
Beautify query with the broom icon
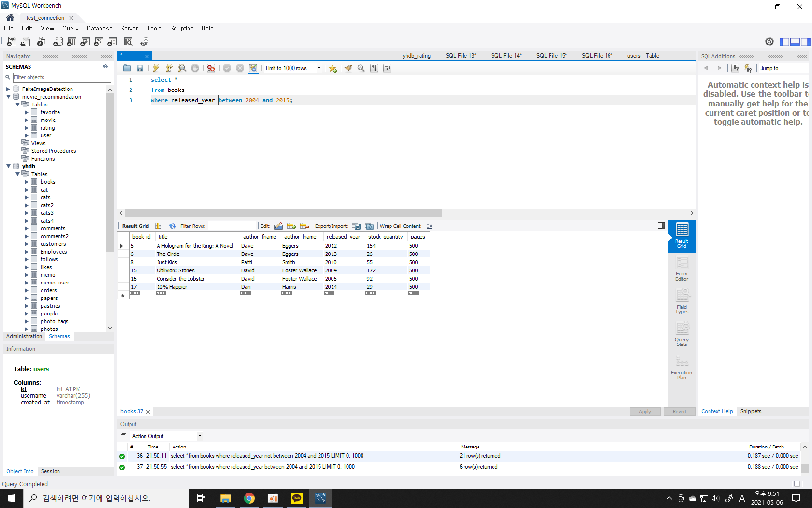tap(348, 68)
